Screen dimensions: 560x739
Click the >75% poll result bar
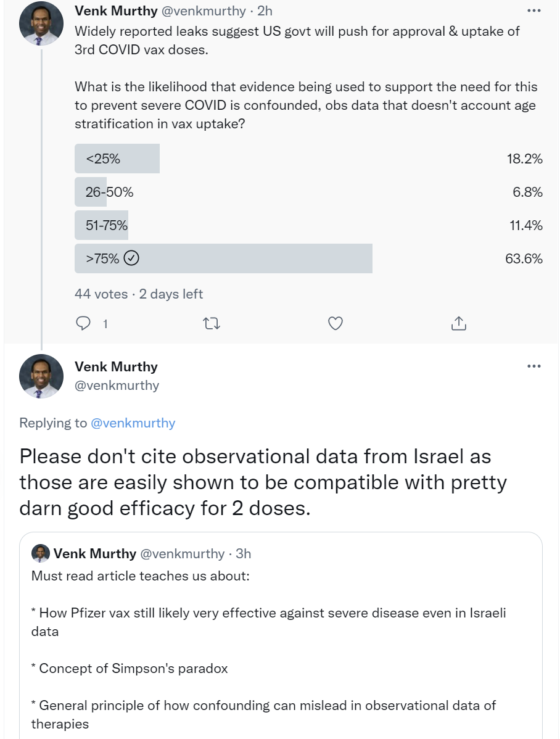223,258
